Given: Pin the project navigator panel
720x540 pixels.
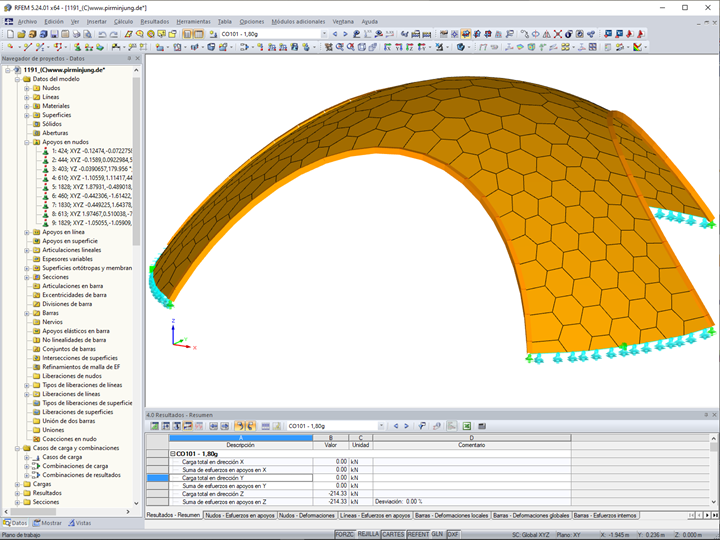Looking at the screenshot, I should click(129, 58).
